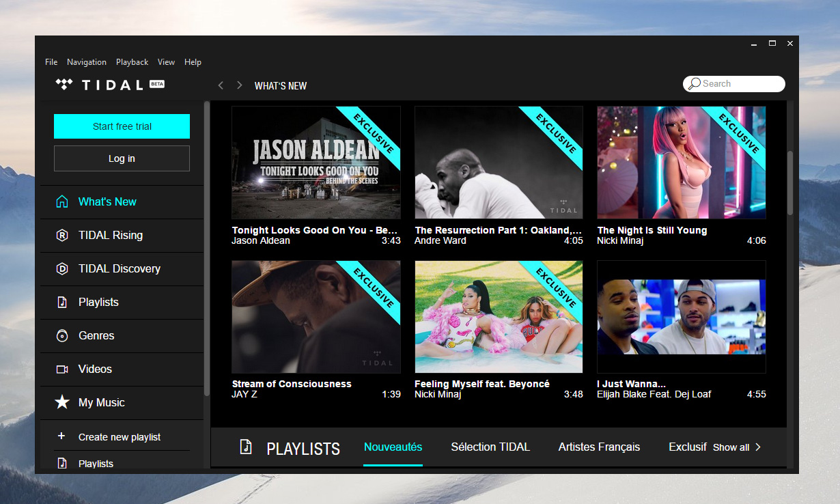Open the Playback menu

click(132, 62)
